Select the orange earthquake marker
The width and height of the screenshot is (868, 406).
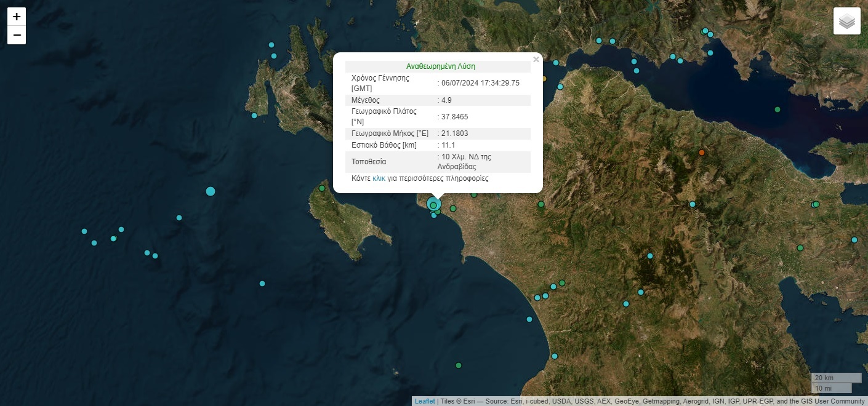click(701, 152)
